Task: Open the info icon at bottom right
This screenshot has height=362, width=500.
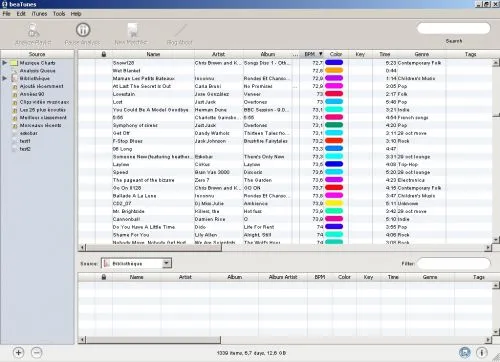Action: (482, 352)
